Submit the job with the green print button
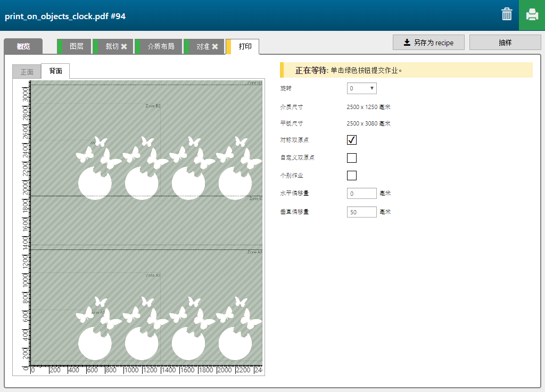Image resolution: width=545 pixels, height=392 pixels. pyautogui.click(x=532, y=15)
